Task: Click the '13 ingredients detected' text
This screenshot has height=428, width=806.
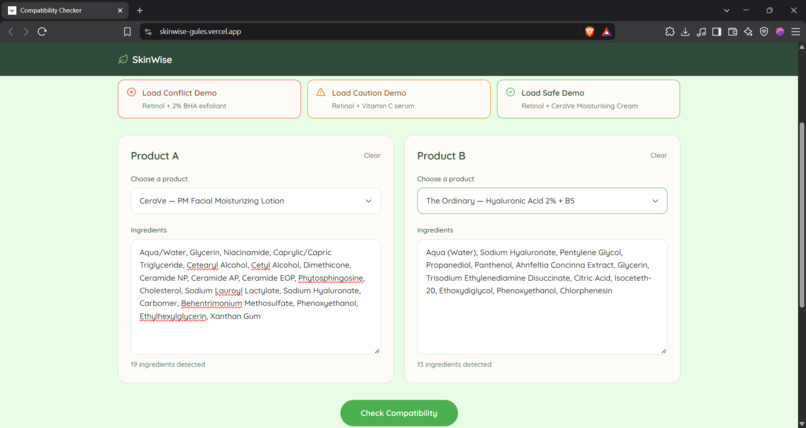Action: 454,364
